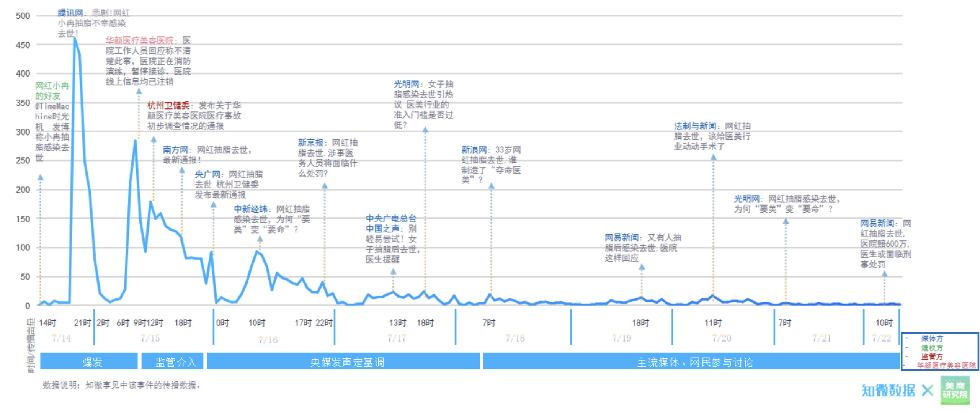Click the arrow marker under 网红小冉的好友 annotation
This screenshot has width=980, height=412.
[40, 177]
